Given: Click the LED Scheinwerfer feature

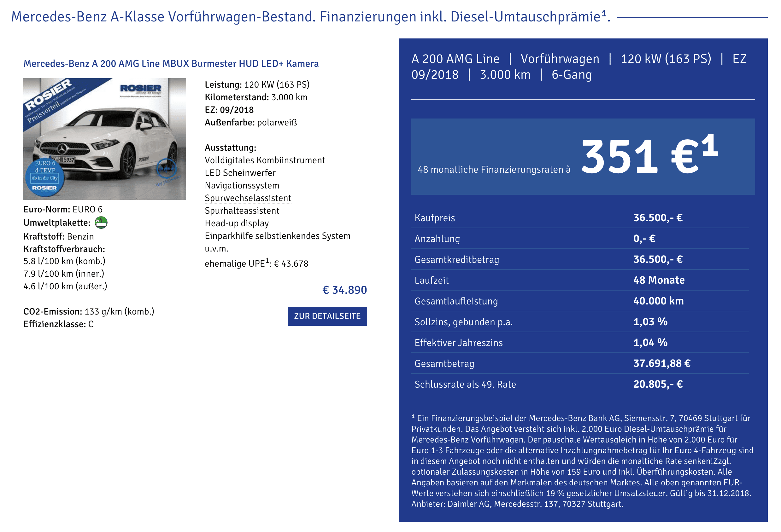Looking at the screenshot, I should point(240,173).
